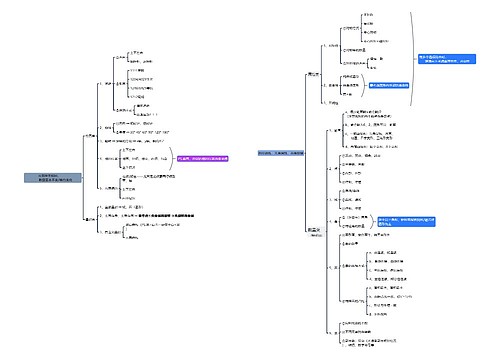The image size is (500, 360).
Task: Click the summary bracket beside the purple callout
Action: click(172, 158)
